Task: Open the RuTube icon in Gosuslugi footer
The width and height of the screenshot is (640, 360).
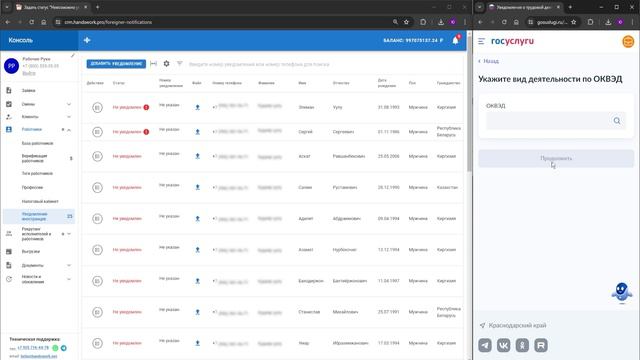Action: click(x=541, y=345)
